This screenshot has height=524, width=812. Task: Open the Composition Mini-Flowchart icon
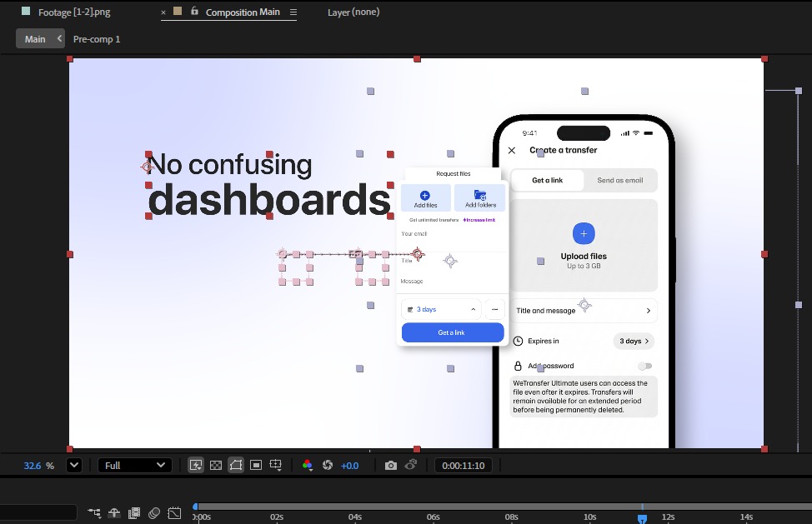pos(94,512)
